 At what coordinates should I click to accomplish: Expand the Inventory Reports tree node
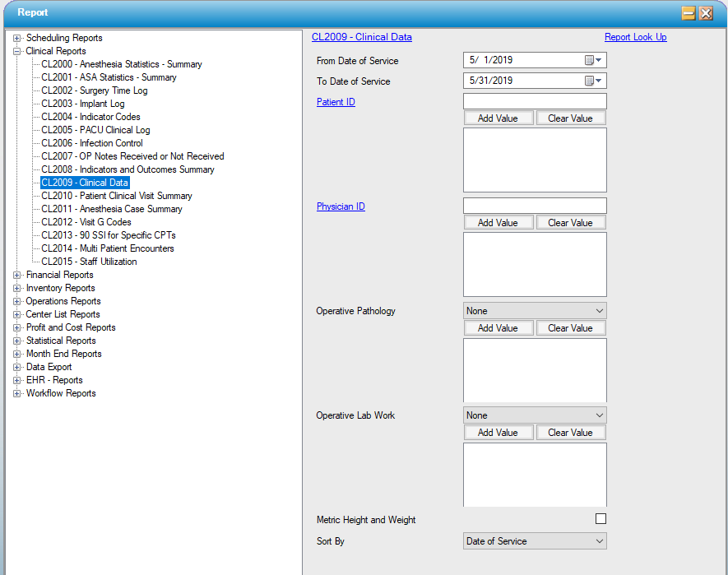17,288
